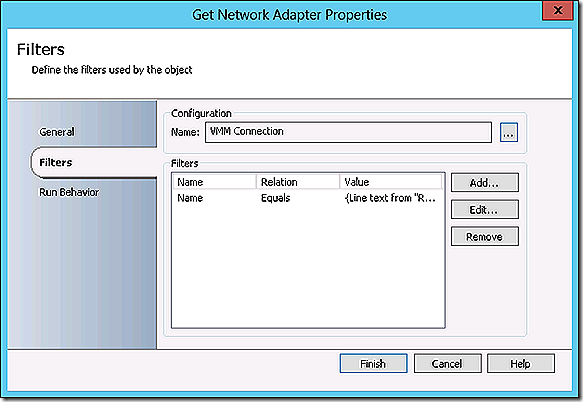The height and width of the screenshot is (402, 583).
Task: Select the Name filter row
Action: [308, 198]
